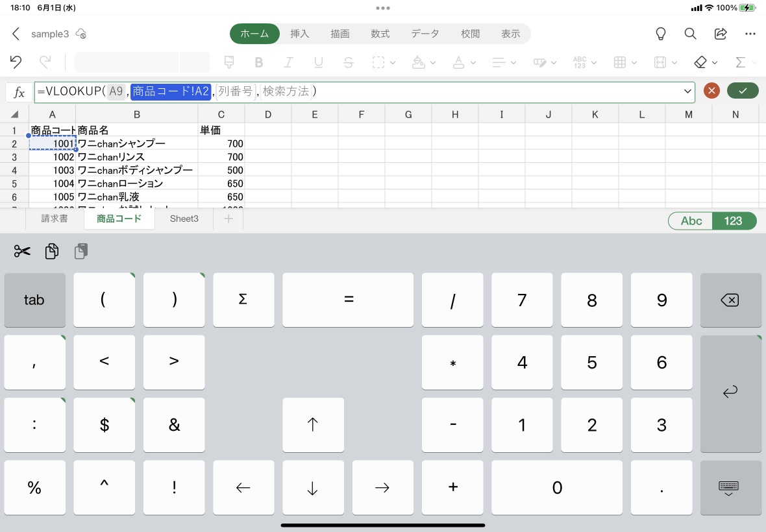This screenshot has height=532, width=766.
Task: Open the more options ellipsis
Action: tap(750, 34)
